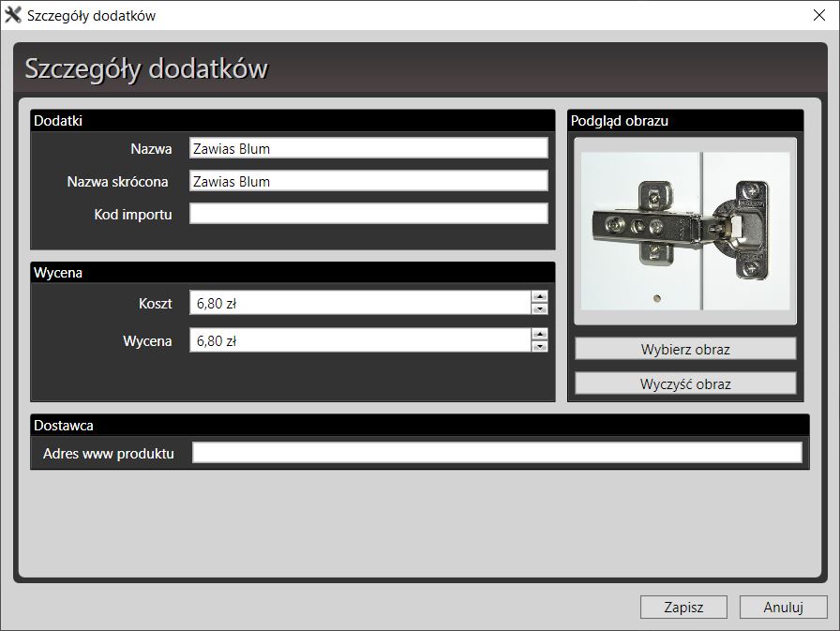Click the Dostawca section header

[419, 425]
